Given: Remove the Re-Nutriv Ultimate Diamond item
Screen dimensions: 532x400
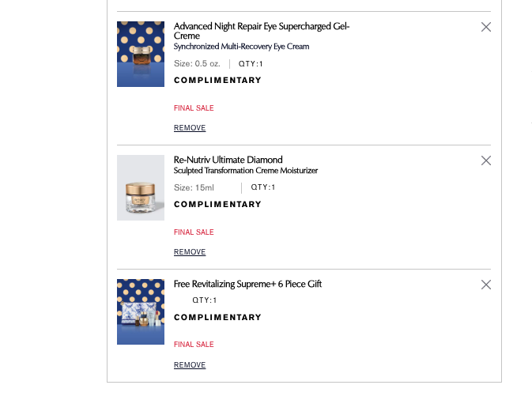Looking at the screenshot, I should [190, 252].
